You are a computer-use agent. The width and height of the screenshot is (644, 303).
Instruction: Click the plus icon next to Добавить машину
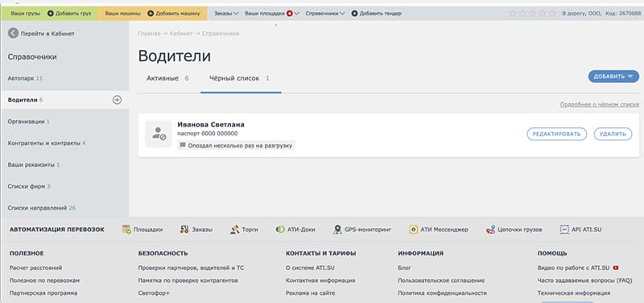pos(151,14)
